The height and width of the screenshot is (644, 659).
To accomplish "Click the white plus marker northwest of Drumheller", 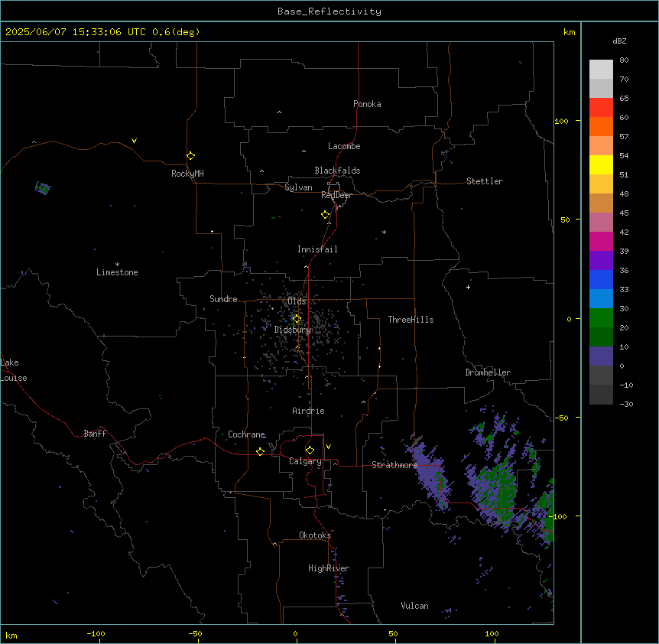I will coord(468,287).
